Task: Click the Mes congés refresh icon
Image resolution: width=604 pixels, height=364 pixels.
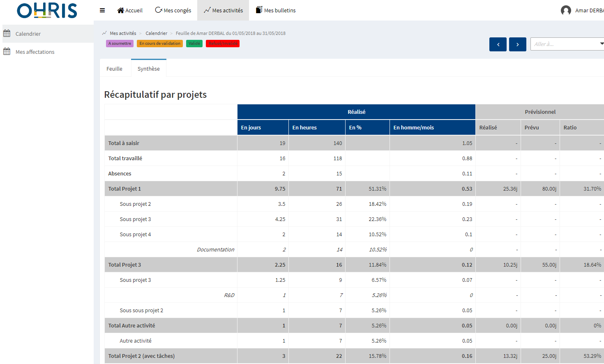Action: point(159,10)
